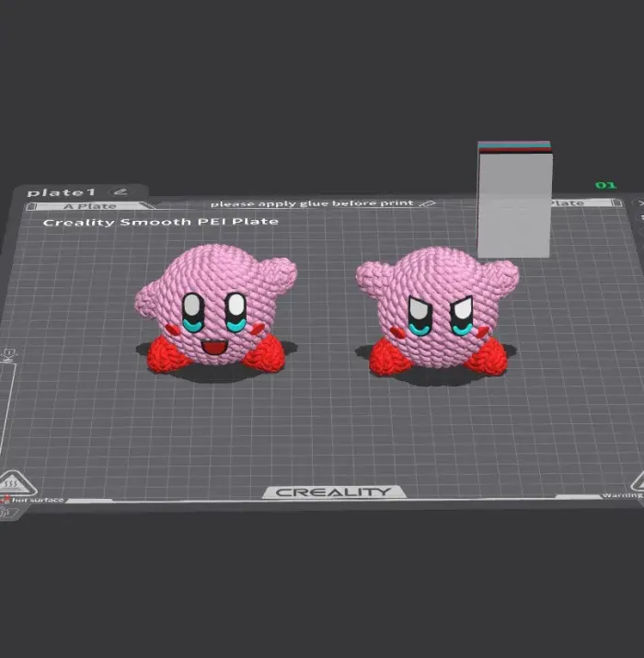
Task: Select the smiling Kirby model
Action: coord(215,309)
